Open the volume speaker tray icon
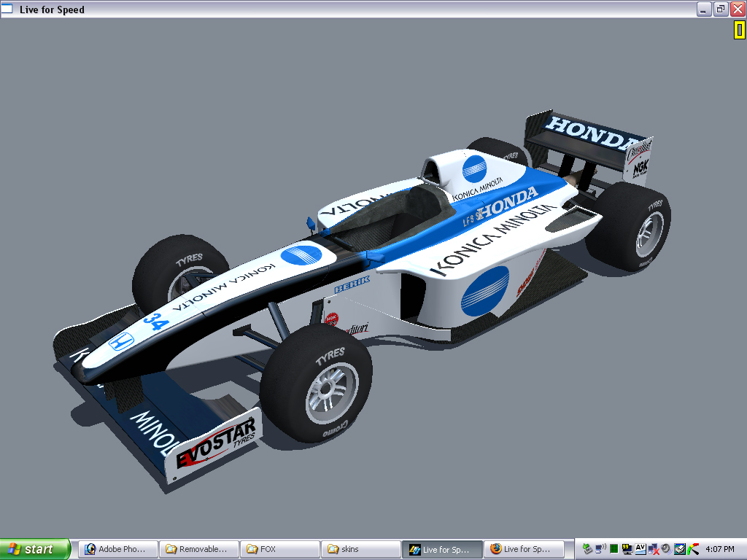Viewport: 747px width, 560px height. 666,549
